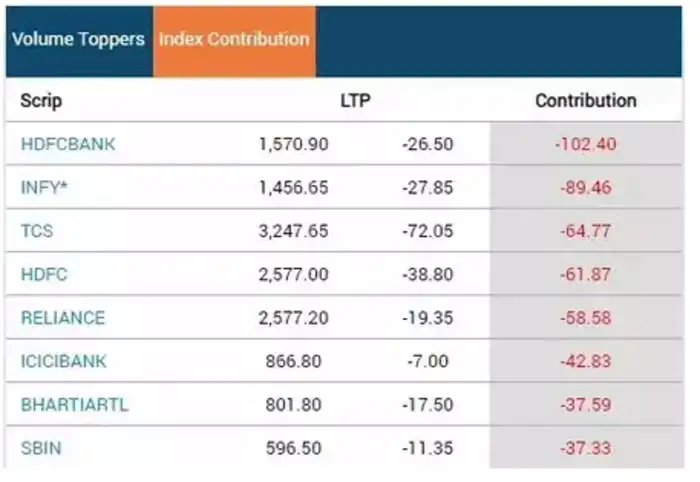700x482 pixels.
Task: Click RELIANCE price change -19.35
Action: (x=427, y=318)
